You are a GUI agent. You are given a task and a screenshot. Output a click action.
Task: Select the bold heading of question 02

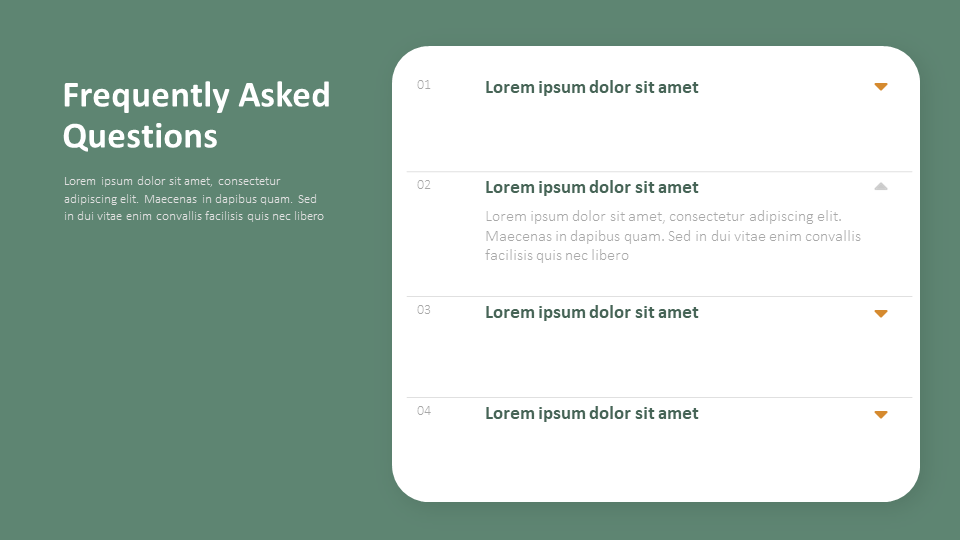pos(591,187)
